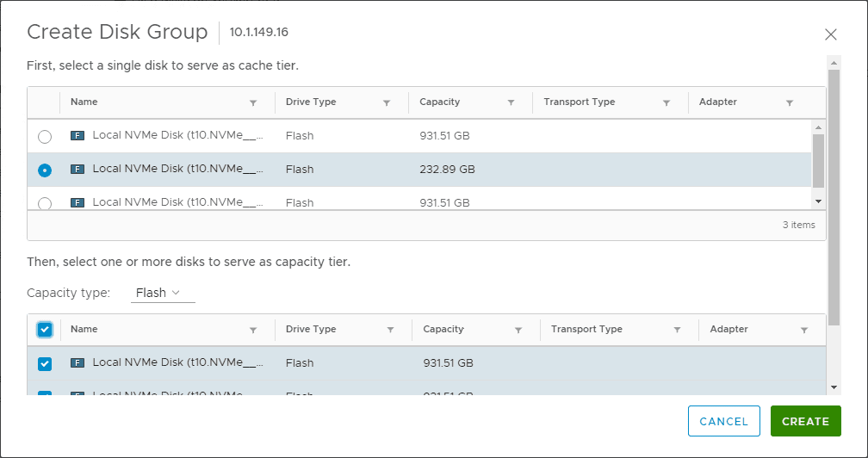868x458 pixels.
Task: Click the CANCEL button
Action: (723, 421)
